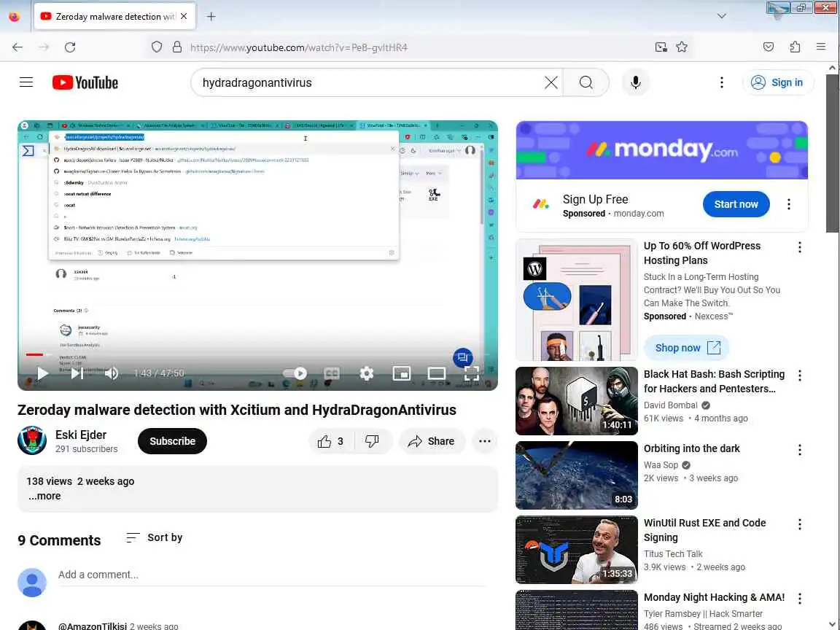Image resolution: width=840 pixels, height=630 pixels.
Task: Open @AmazonTilkisi commenter profile
Action: pyautogui.click(x=93, y=626)
